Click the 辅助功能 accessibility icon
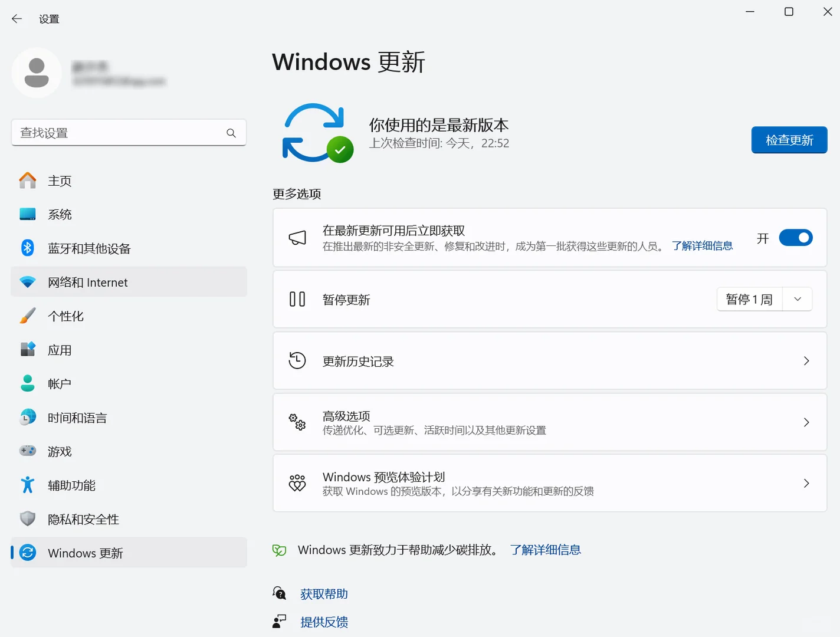Viewport: 840px width, 637px height. coord(27,485)
